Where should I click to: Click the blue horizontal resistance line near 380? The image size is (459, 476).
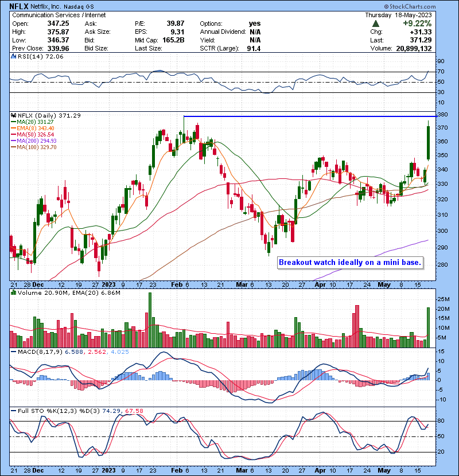[x=316, y=116]
